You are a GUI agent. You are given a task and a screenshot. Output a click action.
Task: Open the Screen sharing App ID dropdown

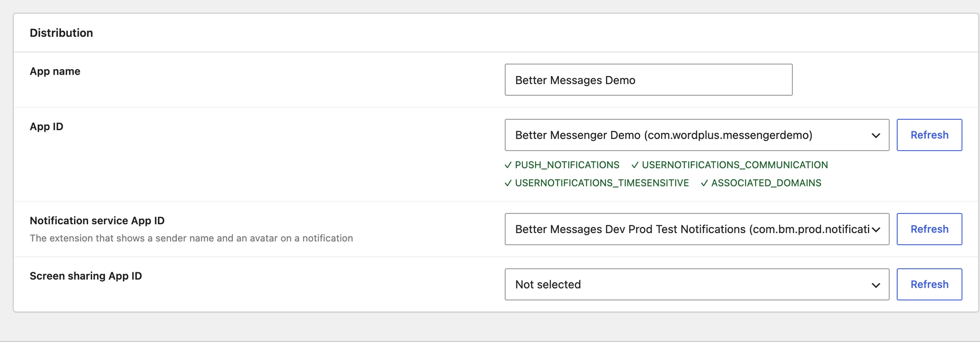coord(697,284)
